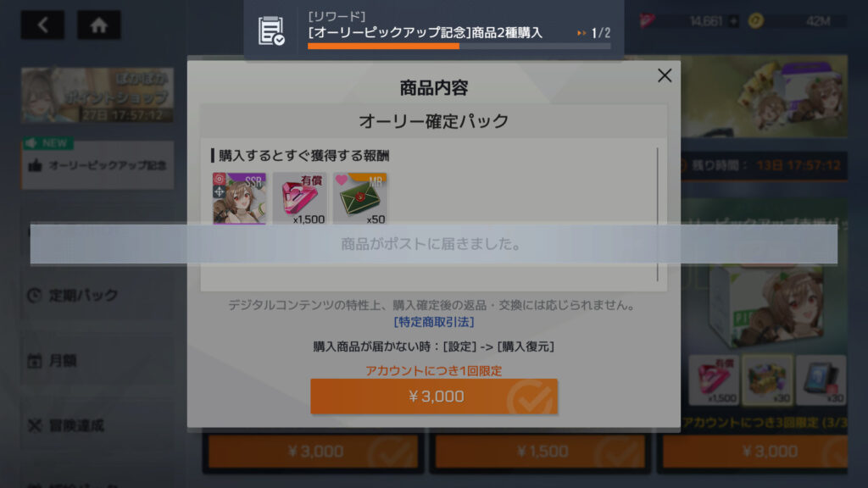Select the オーリーピックアップ記念 shop tab

coord(97,165)
